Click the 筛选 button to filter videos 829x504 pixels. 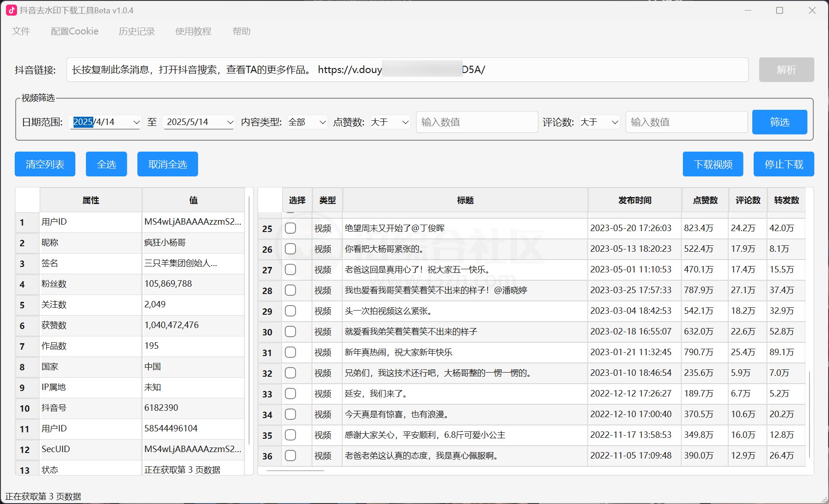pos(779,122)
